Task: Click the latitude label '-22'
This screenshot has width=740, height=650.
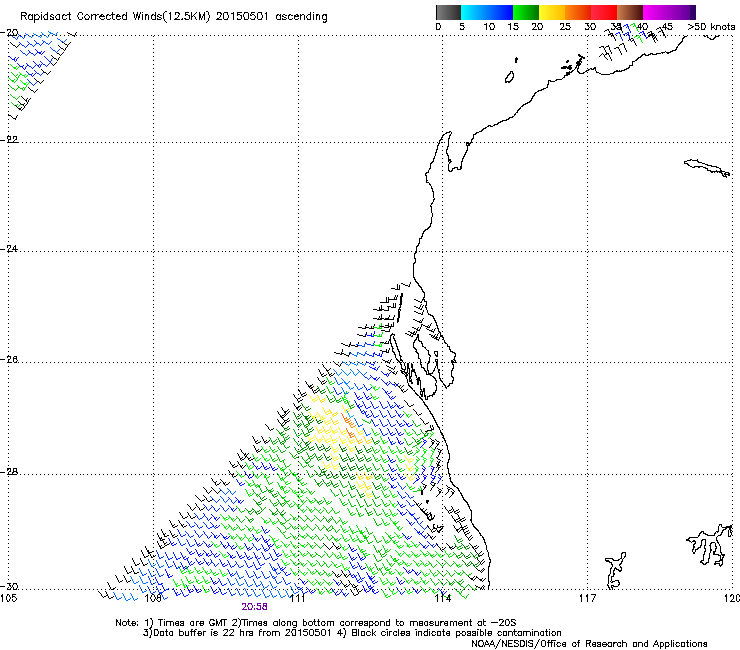Action: click(9, 140)
